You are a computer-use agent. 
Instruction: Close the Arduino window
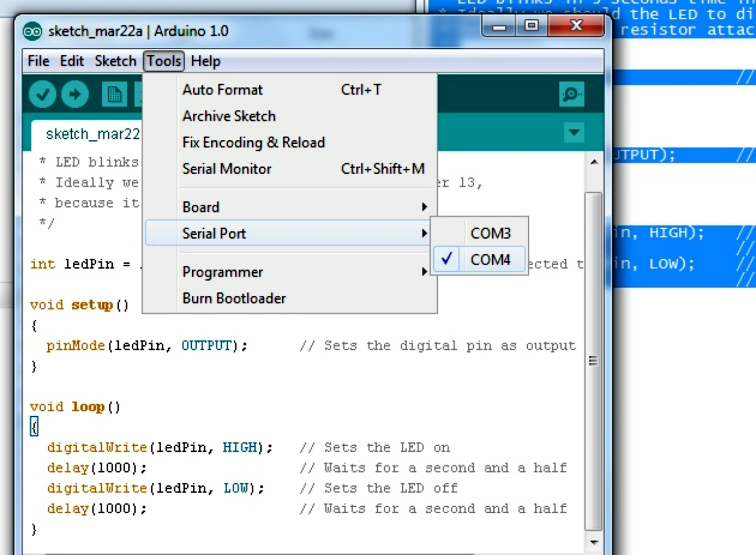pos(576,26)
